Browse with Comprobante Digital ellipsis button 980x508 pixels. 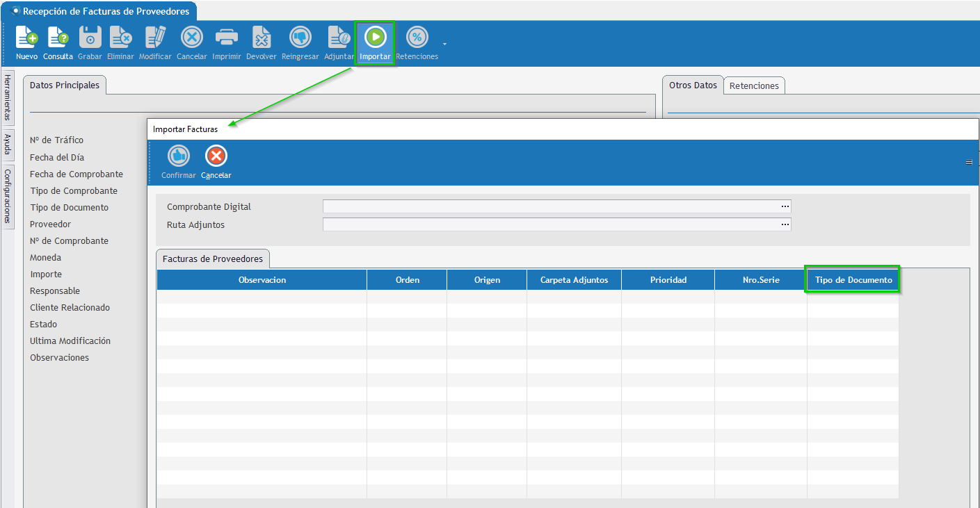tap(785, 206)
